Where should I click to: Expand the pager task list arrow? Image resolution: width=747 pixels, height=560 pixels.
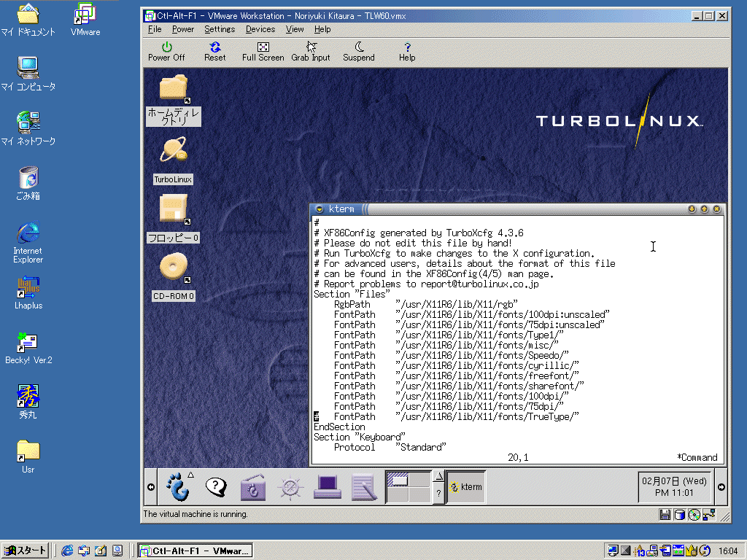click(438, 476)
